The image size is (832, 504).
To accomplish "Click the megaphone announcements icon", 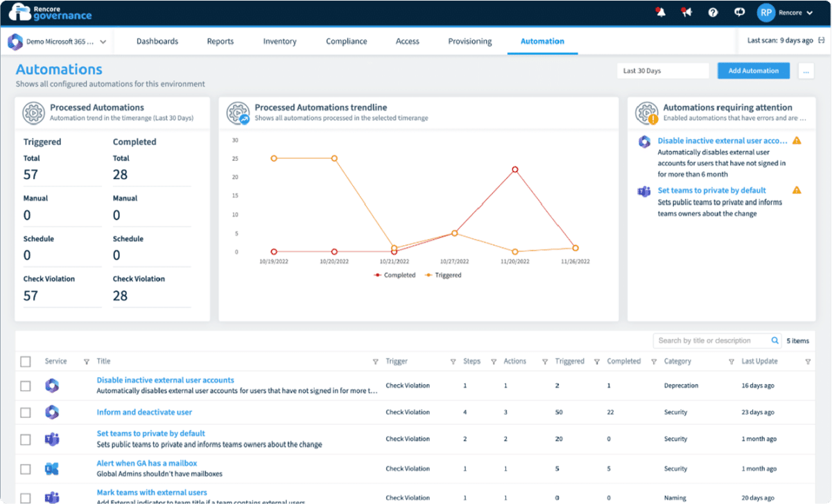I will coord(686,12).
